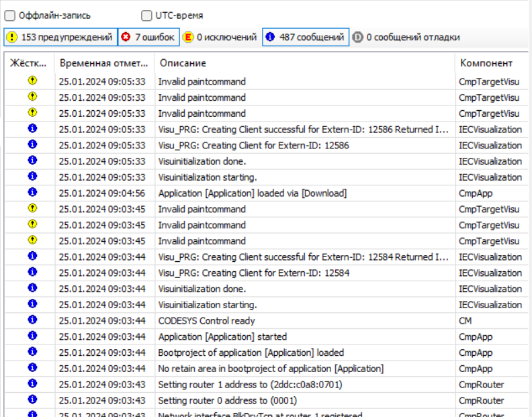
Task: Click info icon of CODESYS Control ready row
Action: [x=32, y=320]
